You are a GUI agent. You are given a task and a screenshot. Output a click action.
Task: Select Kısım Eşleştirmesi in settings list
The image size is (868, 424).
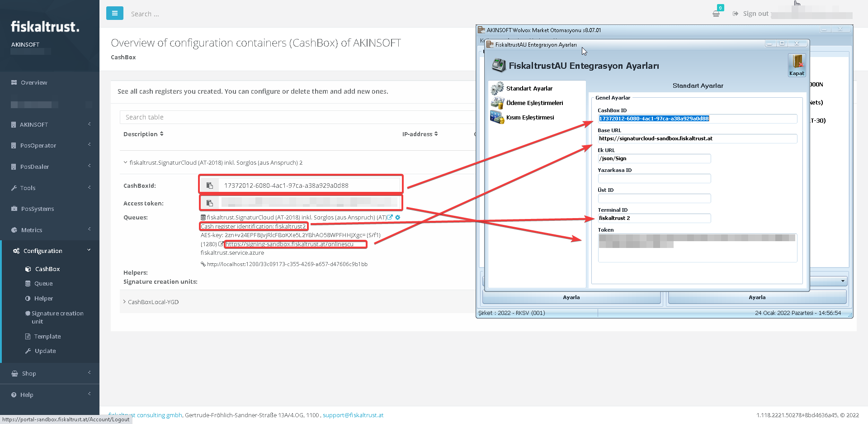tap(530, 117)
